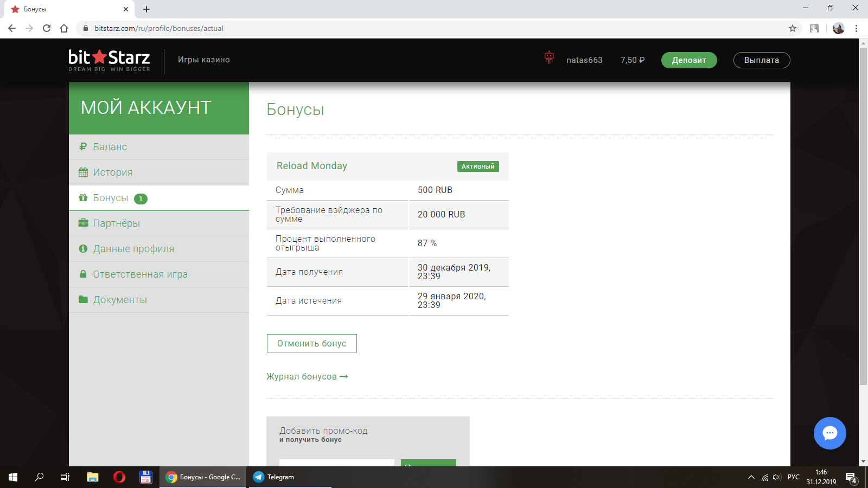
Task: Go to browser home page
Action: click(x=64, y=28)
